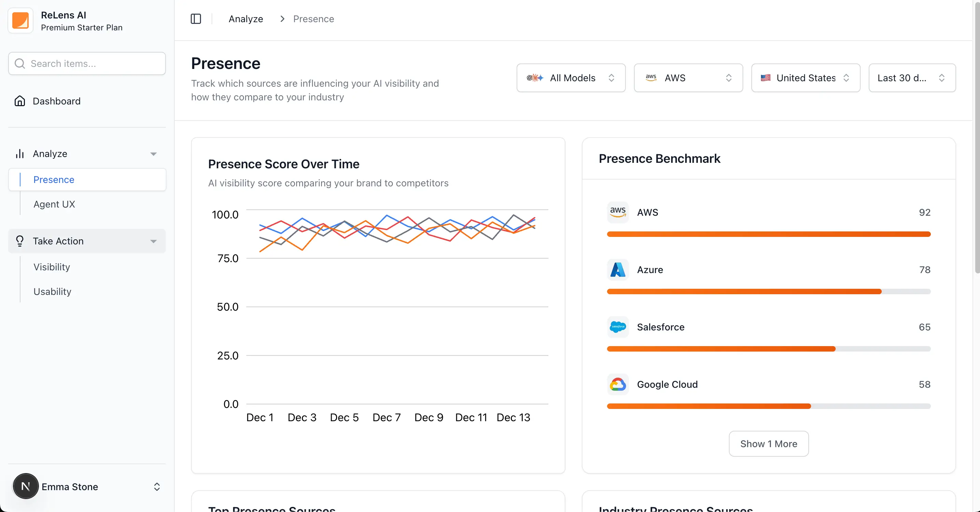Viewport: 980px width, 512px height.
Task: Open Visibility under Take Action
Action: 52,267
